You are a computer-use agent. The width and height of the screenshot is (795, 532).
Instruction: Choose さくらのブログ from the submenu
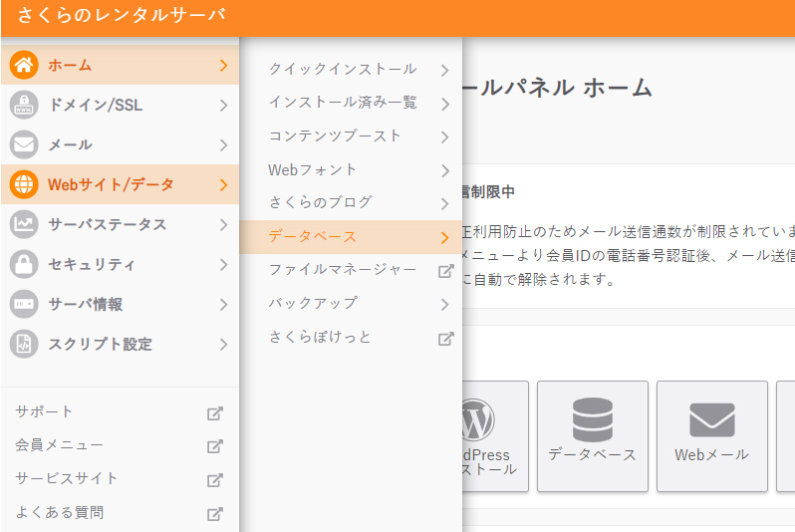(351, 203)
